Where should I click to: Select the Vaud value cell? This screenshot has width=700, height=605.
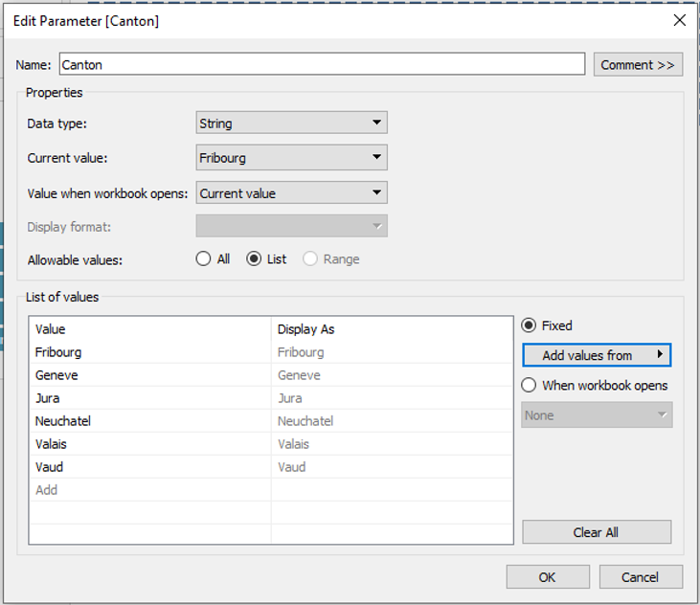pyautogui.click(x=150, y=467)
